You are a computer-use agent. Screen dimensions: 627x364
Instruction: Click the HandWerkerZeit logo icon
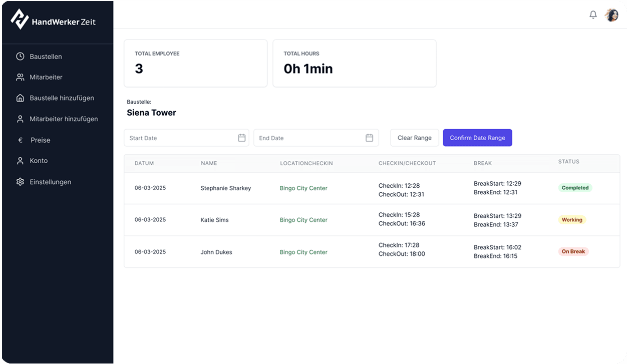point(20,20)
